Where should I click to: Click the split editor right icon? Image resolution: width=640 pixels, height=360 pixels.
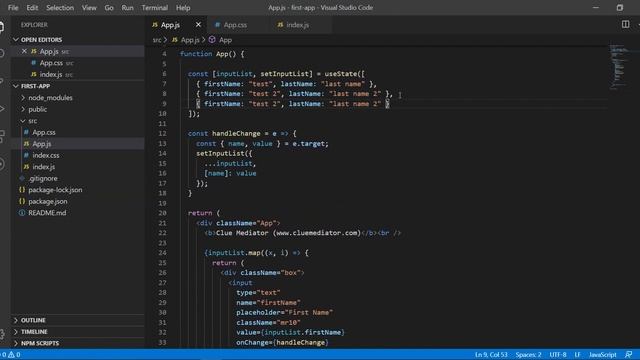click(625, 24)
